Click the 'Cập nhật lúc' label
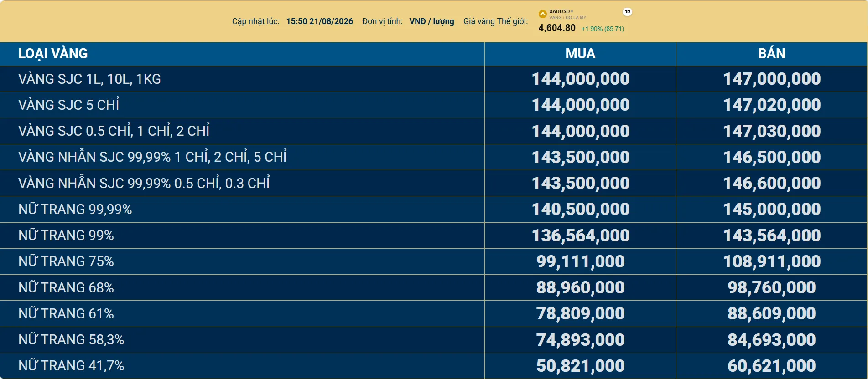The height and width of the screenshot is (379, 868). pos(256,21)
